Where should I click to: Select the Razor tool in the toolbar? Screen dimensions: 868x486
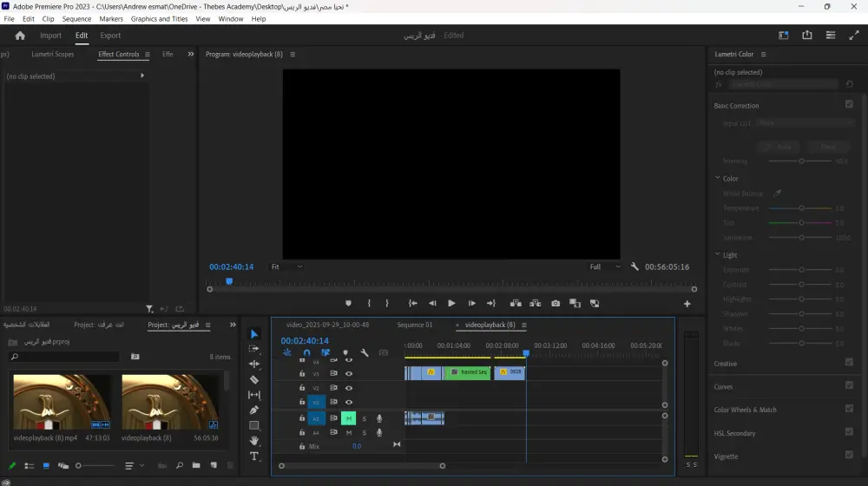coord(254,380)
